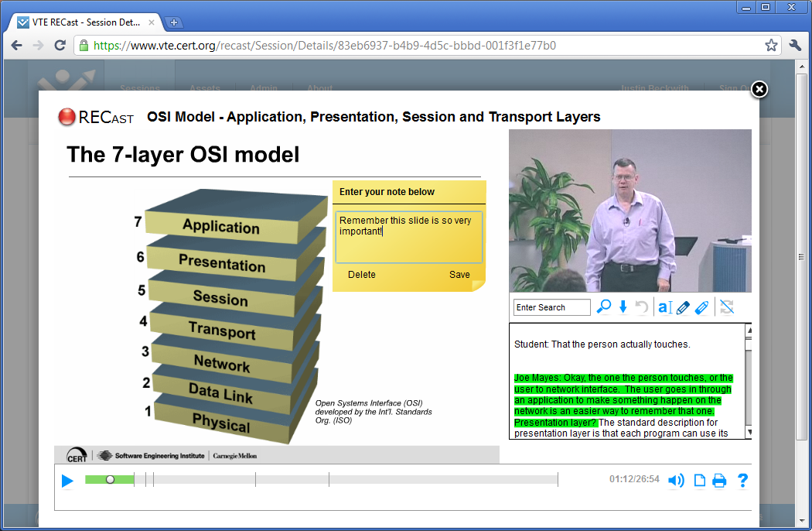Click the timeline marker at end of green progress
Image resolution: width=812 pixels, height=531 pixels.
(x=134, y=480)
